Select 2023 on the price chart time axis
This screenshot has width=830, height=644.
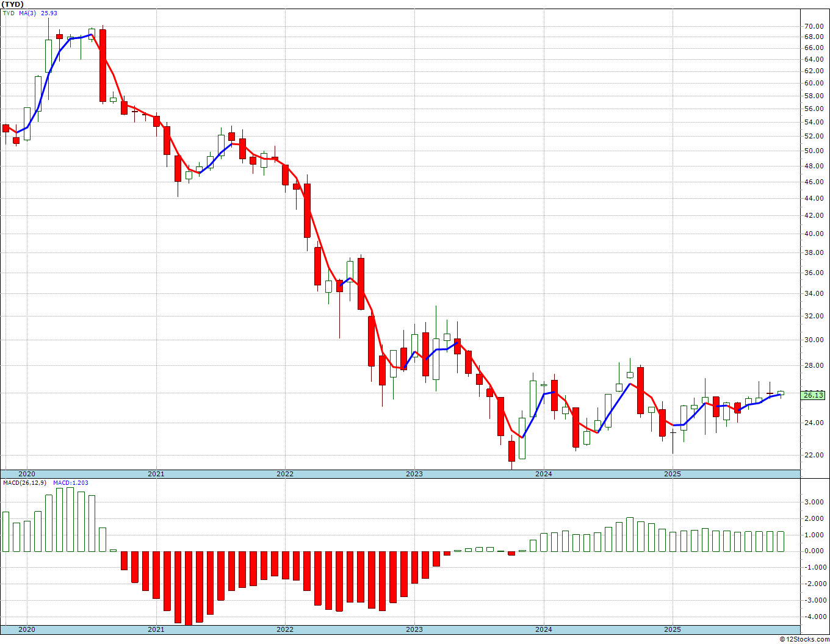414,474
